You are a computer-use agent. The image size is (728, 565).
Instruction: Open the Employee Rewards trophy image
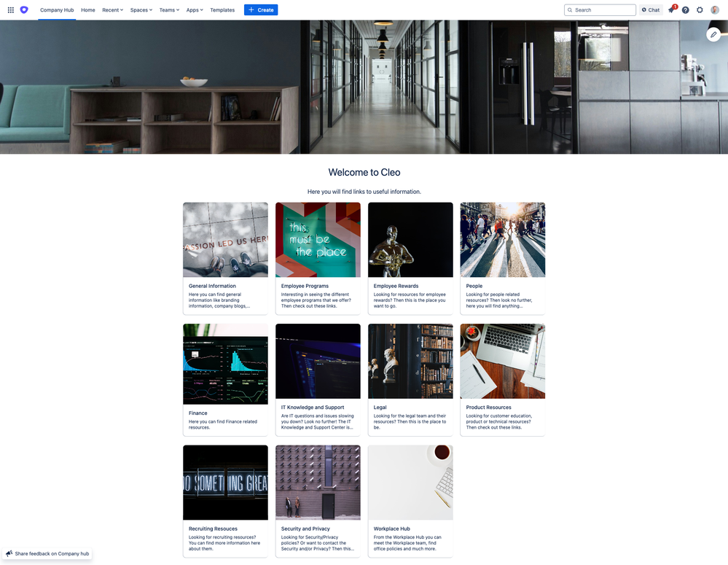(x=410, y=240)
